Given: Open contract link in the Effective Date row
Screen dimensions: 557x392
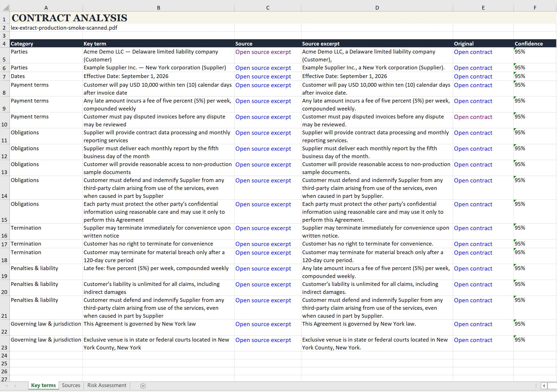Looking at the screenshot, I should coord(473,76).
